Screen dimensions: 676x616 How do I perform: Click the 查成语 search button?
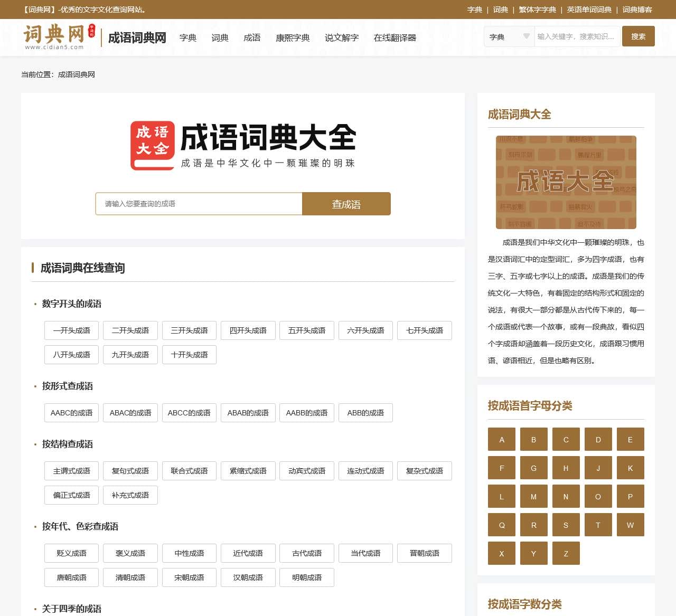(346, 204)
